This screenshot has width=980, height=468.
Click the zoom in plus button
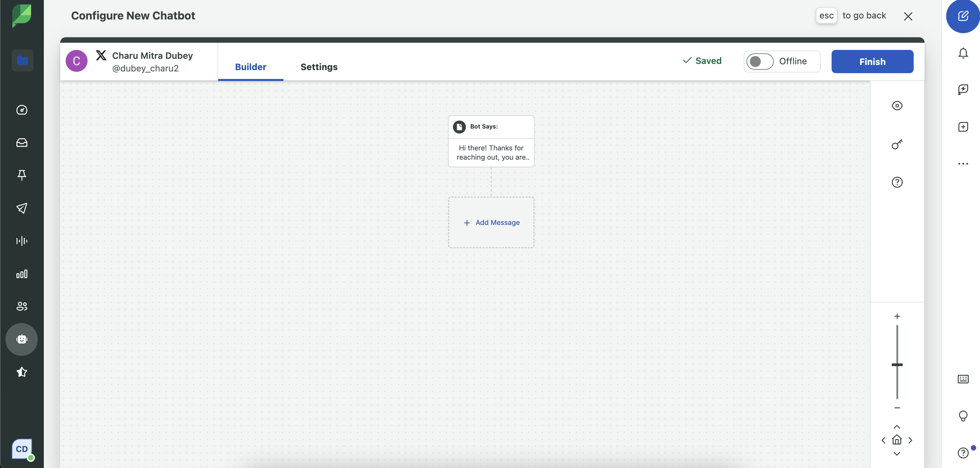click(x=897, y=316)
